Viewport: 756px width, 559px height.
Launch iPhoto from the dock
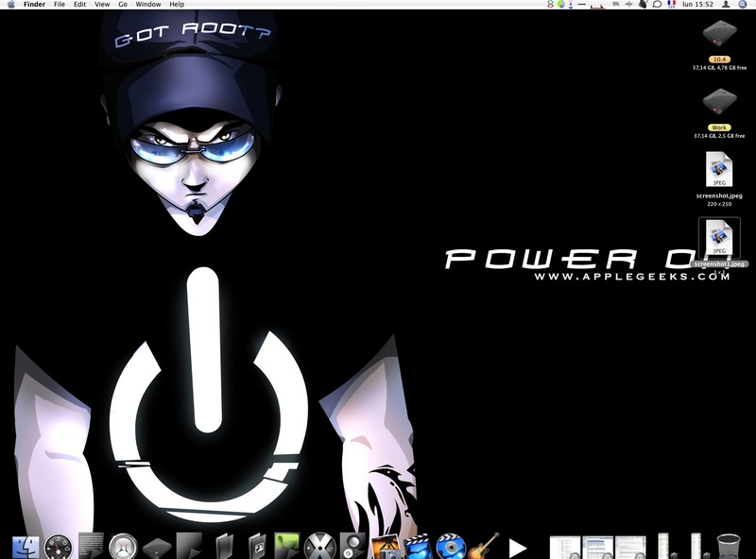(x=386, y=547)
